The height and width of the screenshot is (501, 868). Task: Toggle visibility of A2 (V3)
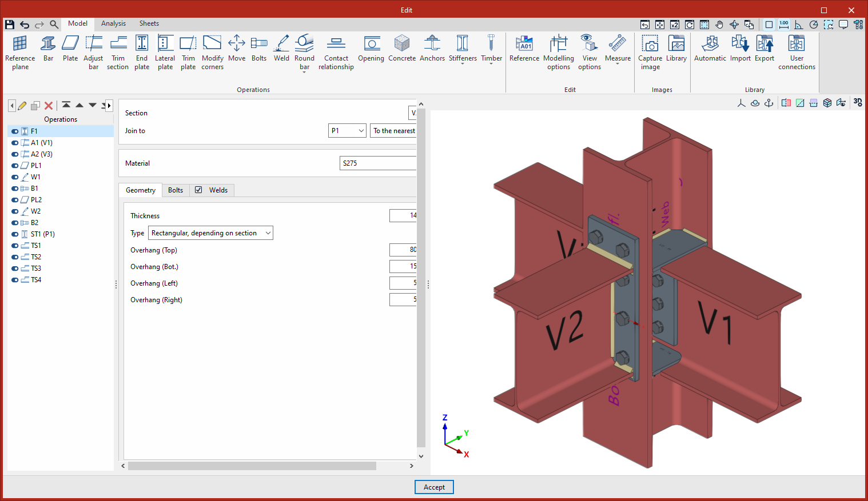[x=15, y=154]
